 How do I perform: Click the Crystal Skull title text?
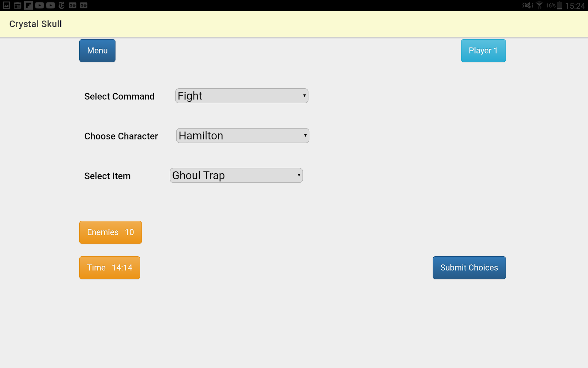[36, 24]
